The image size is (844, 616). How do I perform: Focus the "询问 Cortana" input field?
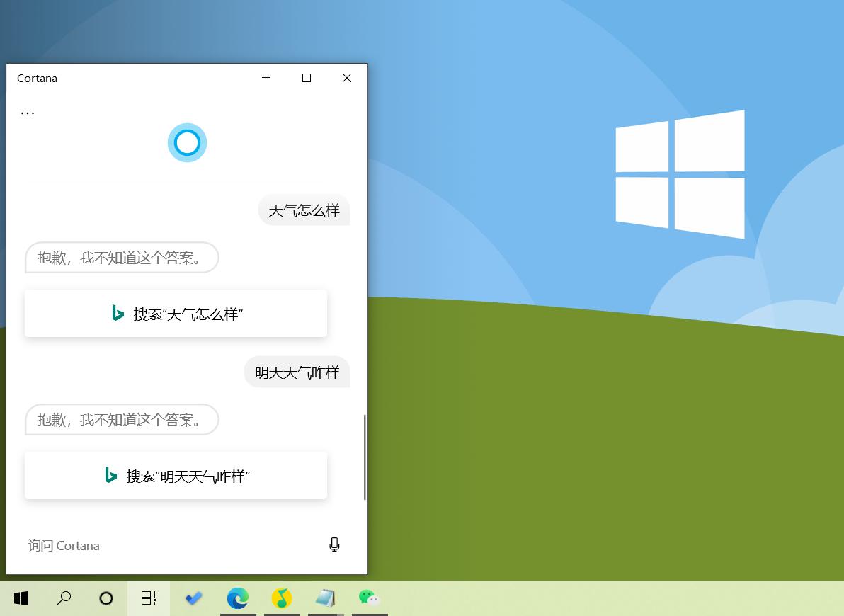(172, 545)
